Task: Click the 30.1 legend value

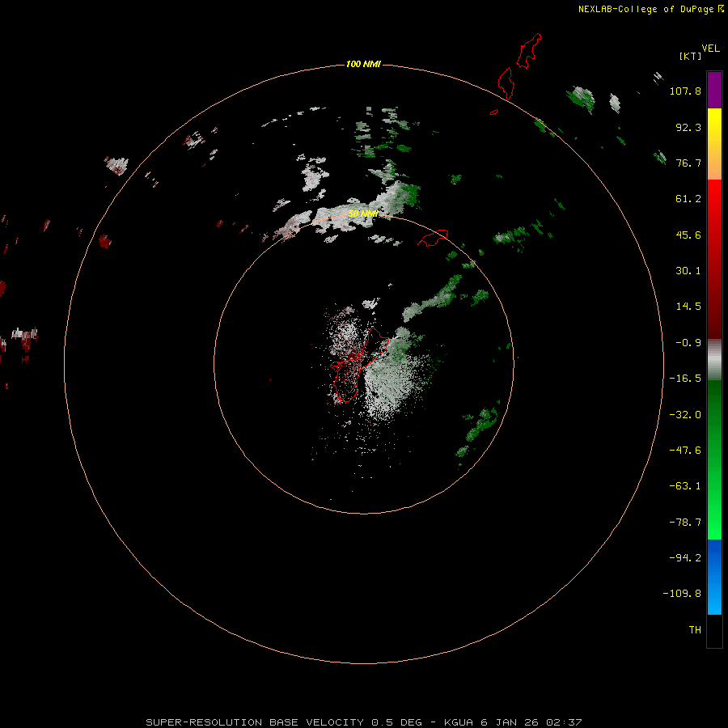Action: [688, 271]
